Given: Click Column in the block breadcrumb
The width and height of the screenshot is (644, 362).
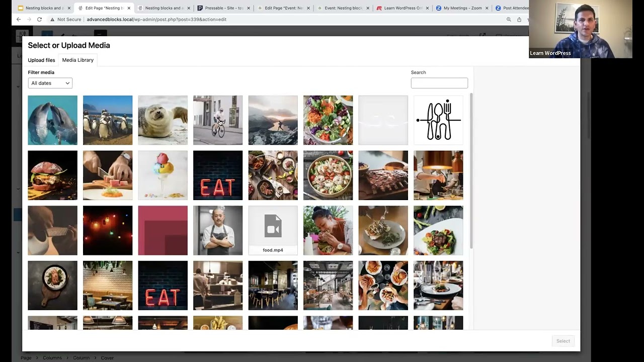Looking at the screenshot, I should (82, 358).
